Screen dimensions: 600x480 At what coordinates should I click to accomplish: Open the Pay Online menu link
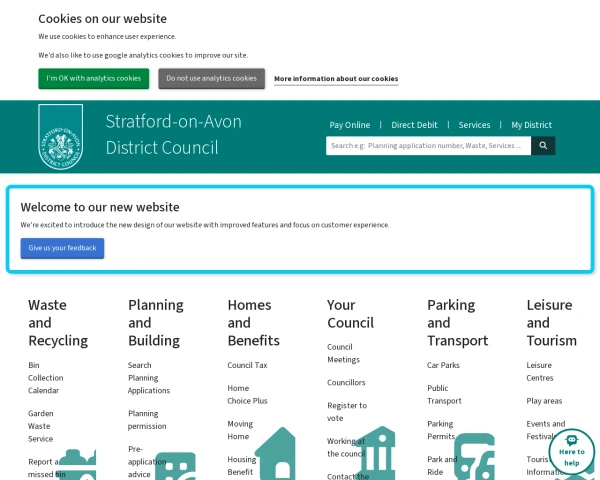tap(350, 125)
